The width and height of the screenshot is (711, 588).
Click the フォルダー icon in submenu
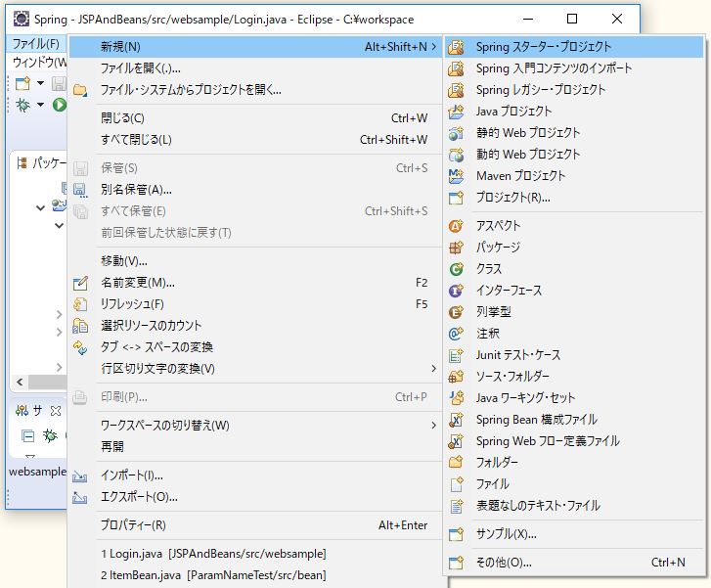point(456,463)
